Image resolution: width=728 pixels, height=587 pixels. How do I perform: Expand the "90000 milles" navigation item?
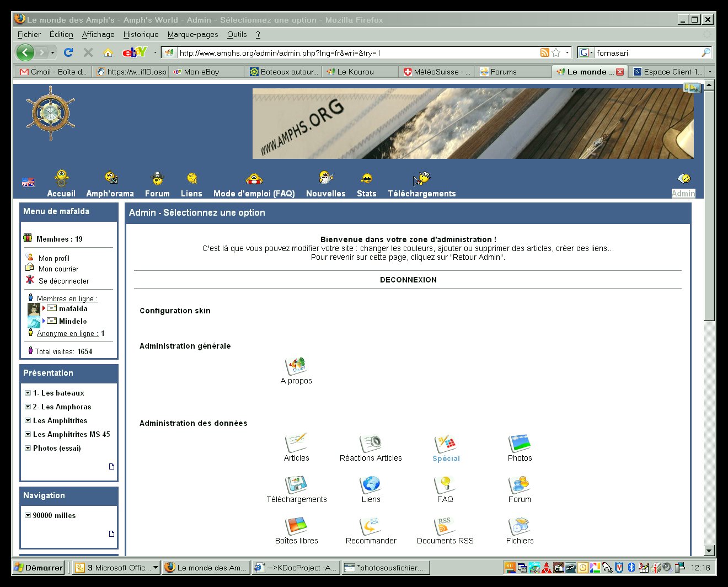point(28,515)
